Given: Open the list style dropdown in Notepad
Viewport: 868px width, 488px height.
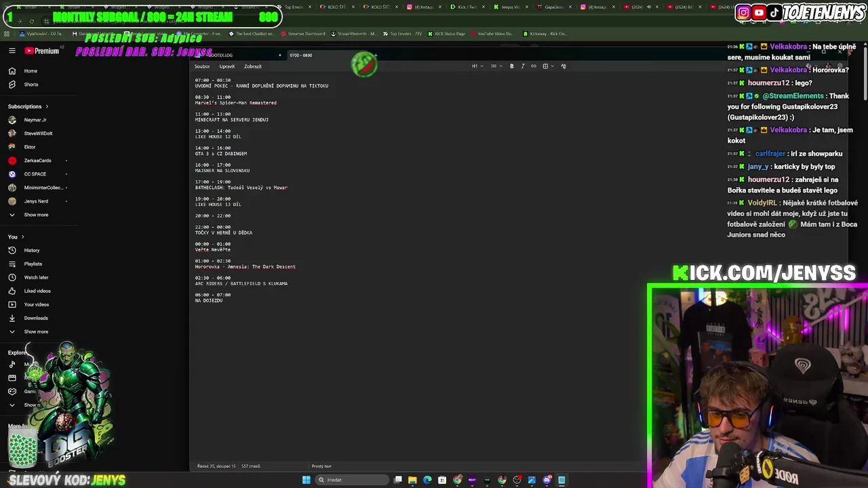Looking at the screenshot, I should [x=495, y=66].
